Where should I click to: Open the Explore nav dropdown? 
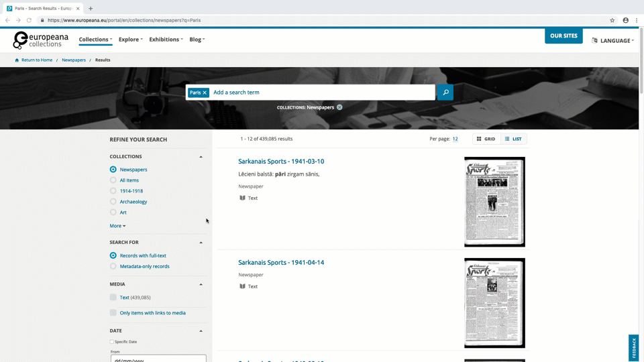click(x=131, y=40)
